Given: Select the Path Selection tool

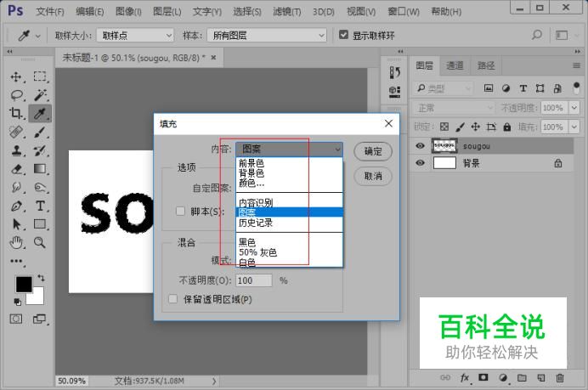Looking at the screenshot, I should click(x=16, y=223).
